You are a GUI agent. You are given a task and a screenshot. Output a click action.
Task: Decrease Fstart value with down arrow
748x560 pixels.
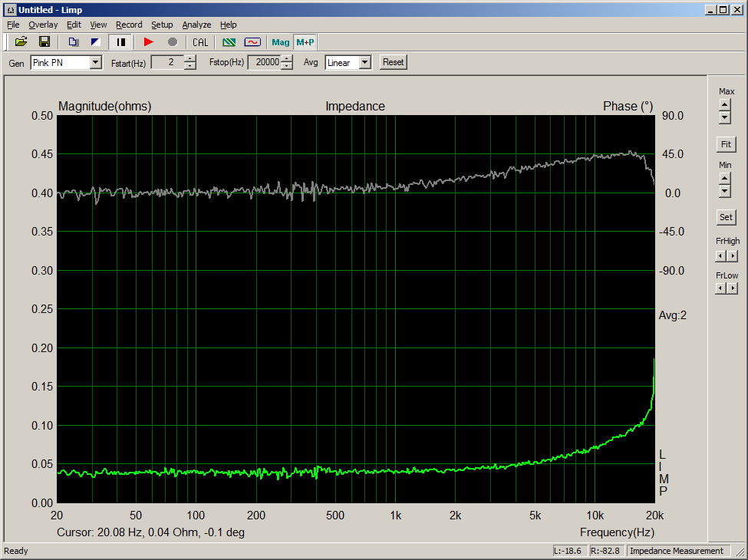click(189, 66)
